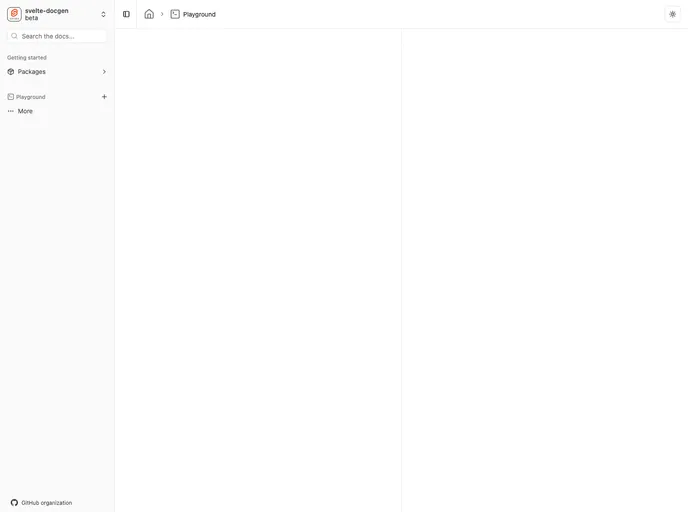
Task: Click the Getting started section label
Action: coord(27,57)
